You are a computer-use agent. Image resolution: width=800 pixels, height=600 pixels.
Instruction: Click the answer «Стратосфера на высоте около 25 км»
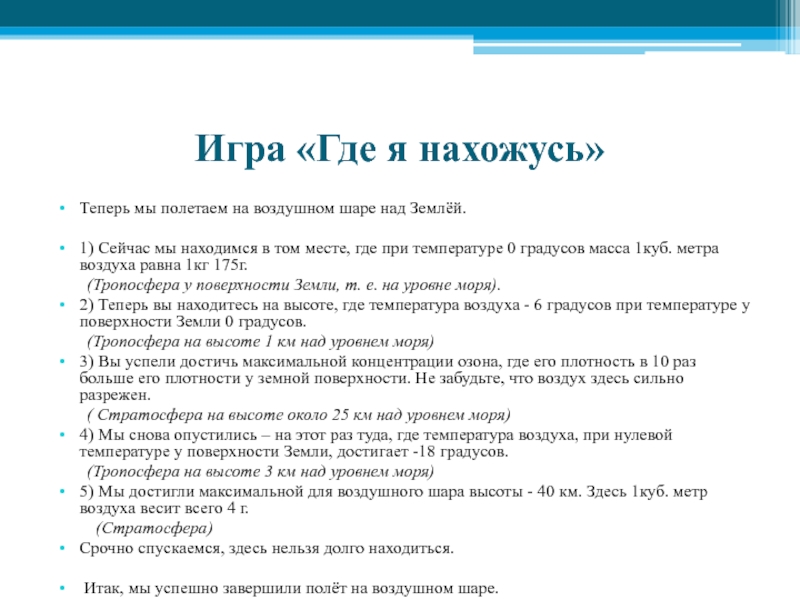coord(298,414)
